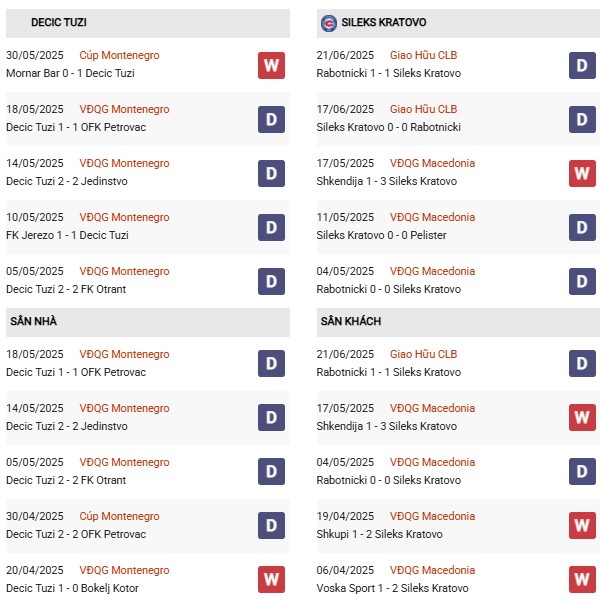Click VĐQG Montenegro link dated 10/05/2025
The height and width of the screenshot is (600, 602).
(124, 218)
